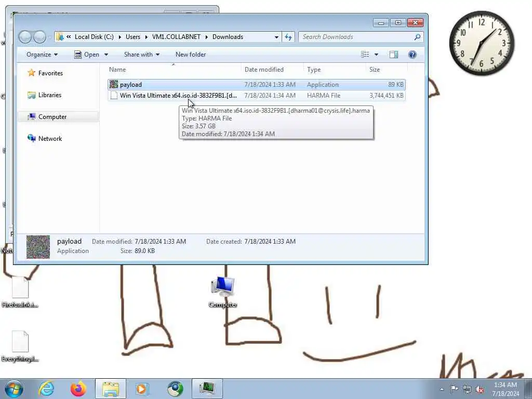Click the payload thumbnail in the details pane
The image size is (532, 399).
(38, 247)
